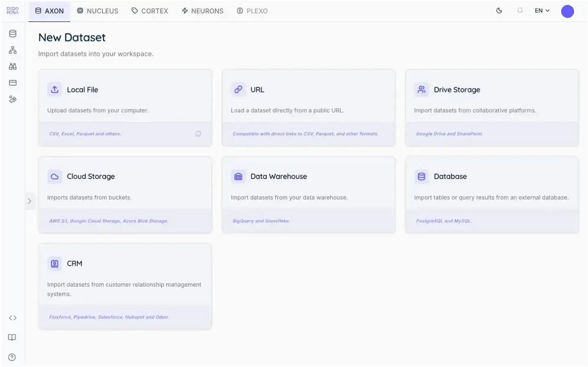This screenshot has height=367, width=588.
Task: Click the 'New Dataset' heading
Action: pos(72,38)
